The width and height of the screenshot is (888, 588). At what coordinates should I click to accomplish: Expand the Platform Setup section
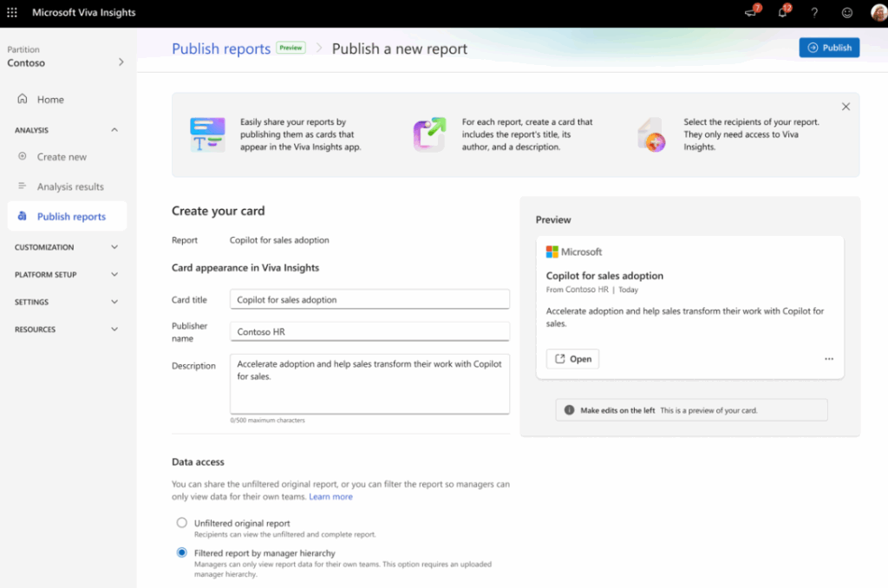pos(114,274)
